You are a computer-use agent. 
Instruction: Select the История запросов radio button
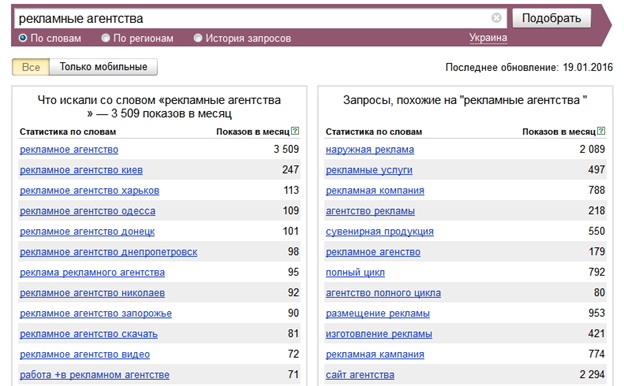pos(198,38)
